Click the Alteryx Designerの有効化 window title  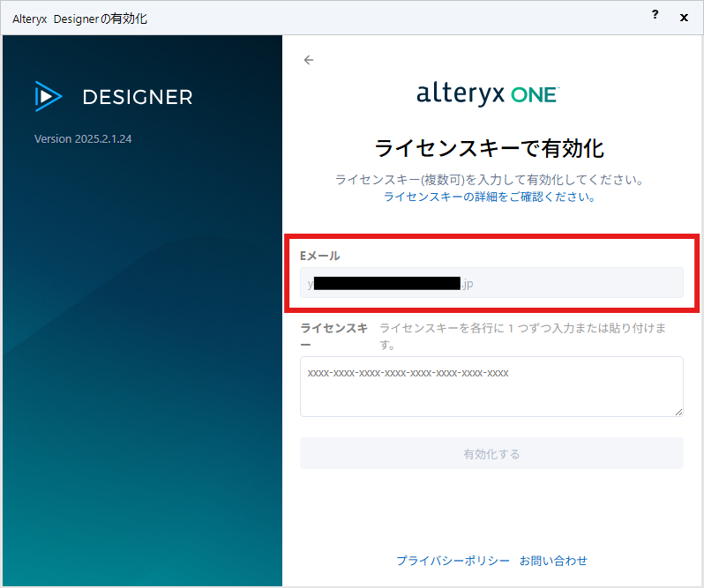(80, 19)
